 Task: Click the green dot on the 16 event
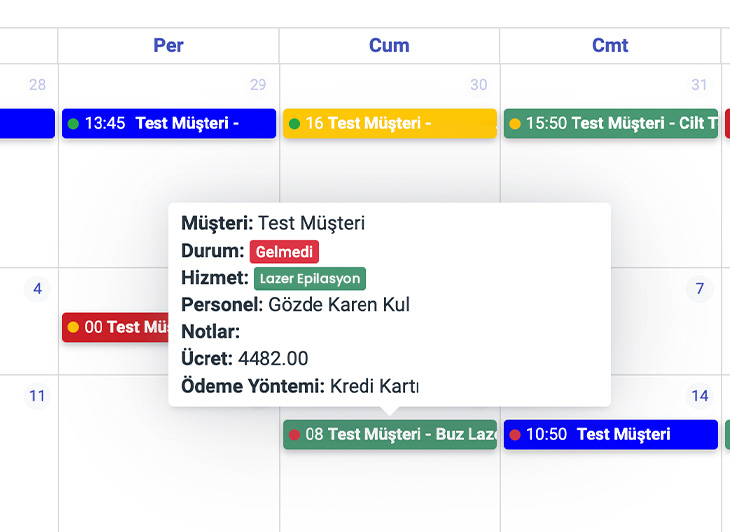pyautogui.click(x=294, y=124)
